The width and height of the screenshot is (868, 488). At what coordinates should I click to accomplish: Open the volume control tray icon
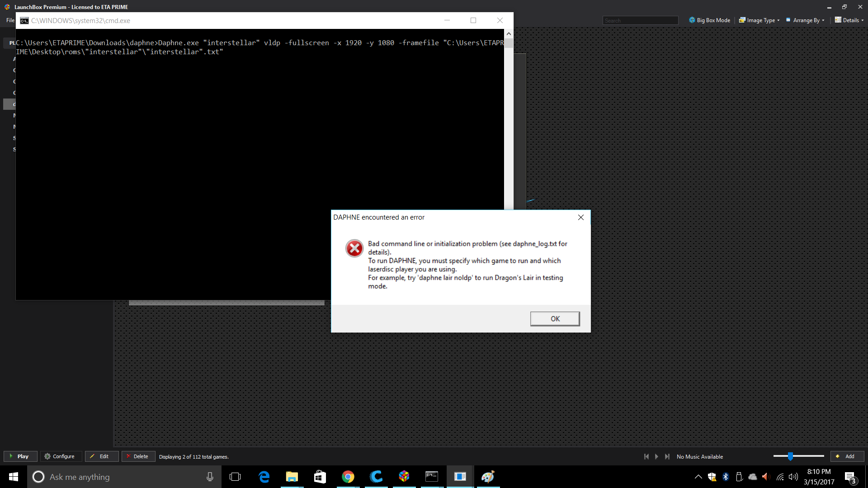point(793,477)
